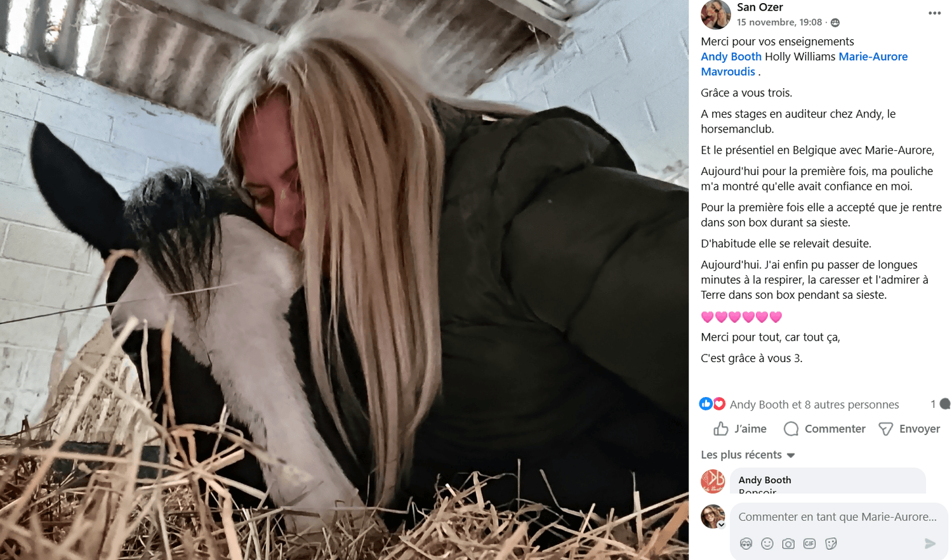Open the emoji picker in comment box
This screenshot has height=560, width=952.
[x=767, y=544]
